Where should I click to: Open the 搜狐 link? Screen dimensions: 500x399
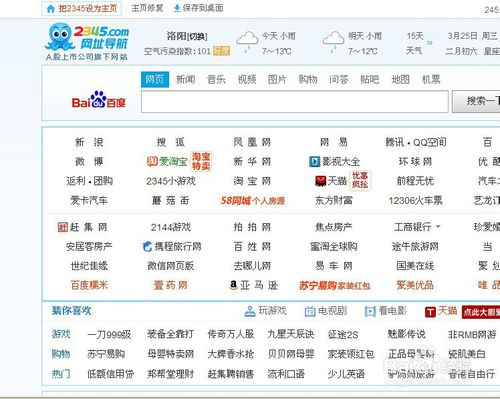pos(171,142)
